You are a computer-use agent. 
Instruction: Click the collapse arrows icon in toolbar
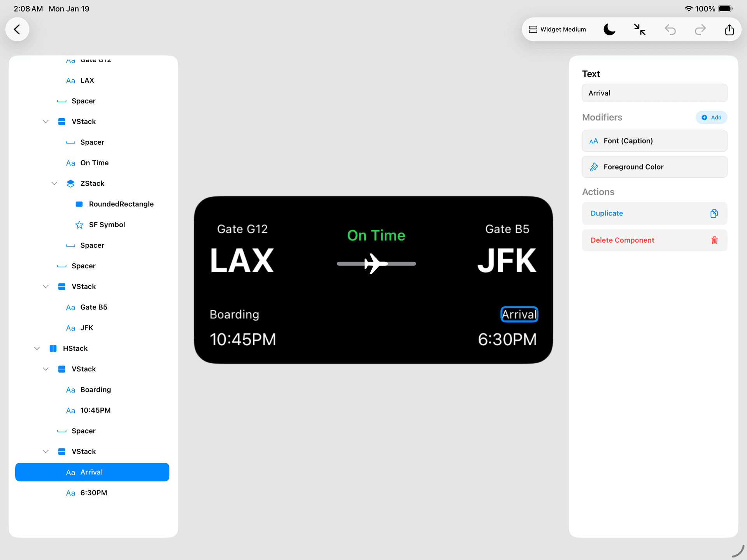tap(640, 30)
